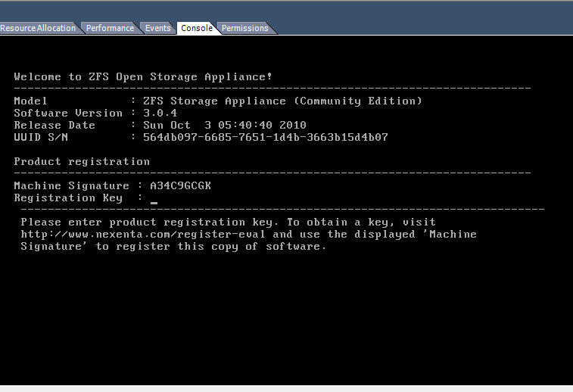Open the Performance tab
Viewport: 573px width, 392px height.
110,29
